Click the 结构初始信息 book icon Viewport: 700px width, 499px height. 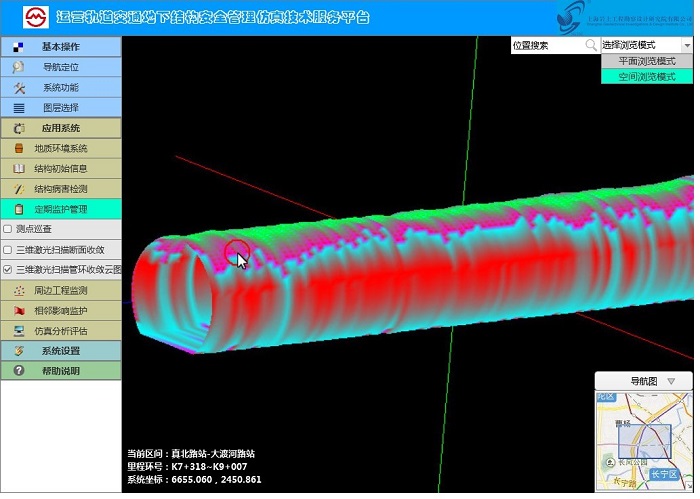pos(18,169)
